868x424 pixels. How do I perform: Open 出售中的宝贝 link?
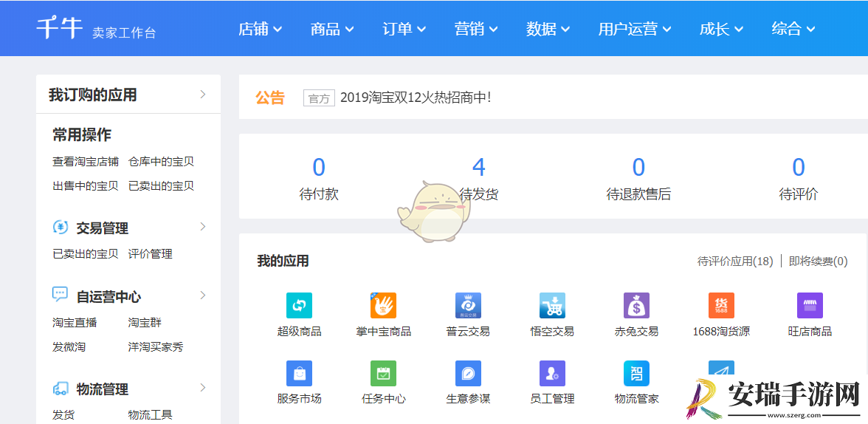point(86,185)
